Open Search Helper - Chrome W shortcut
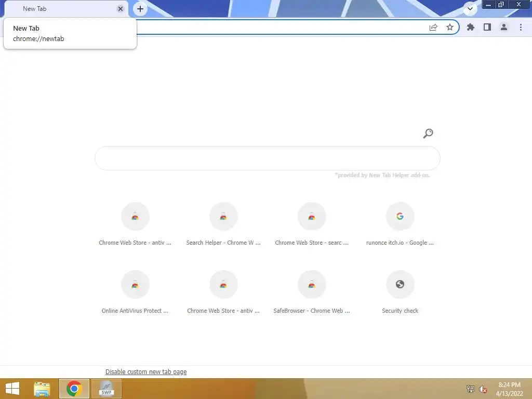The width and height of the screenshot is (532, 399). tap(223, 224)
